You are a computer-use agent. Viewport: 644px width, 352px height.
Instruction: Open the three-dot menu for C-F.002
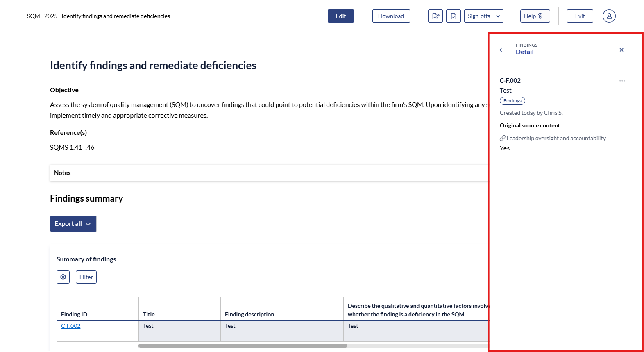pos(622,81)
